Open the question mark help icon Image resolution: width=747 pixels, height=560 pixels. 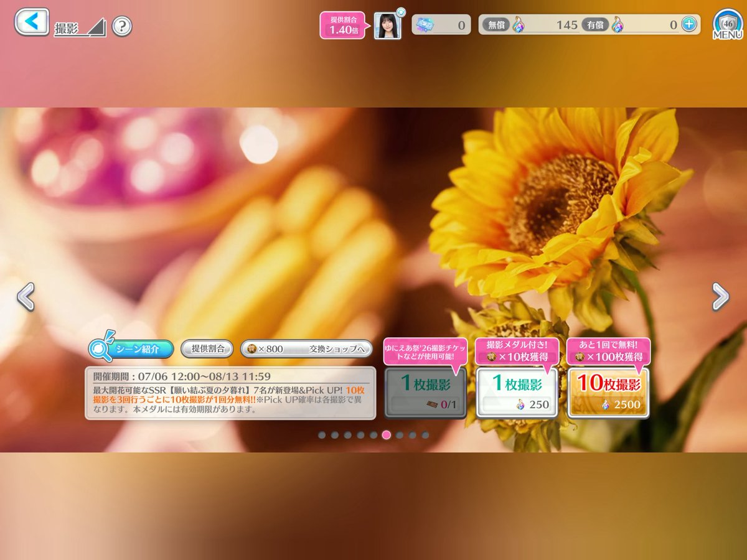pyautogui.click(x=123, y=26)
